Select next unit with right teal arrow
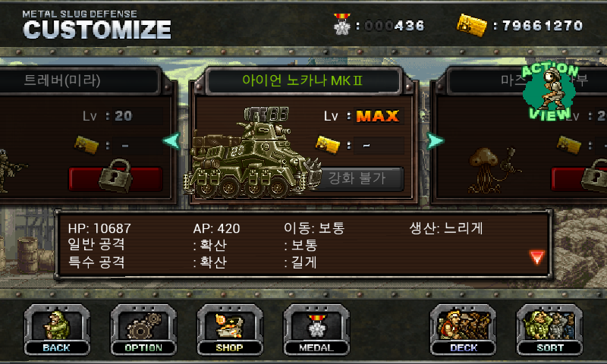 pos(435,141)
